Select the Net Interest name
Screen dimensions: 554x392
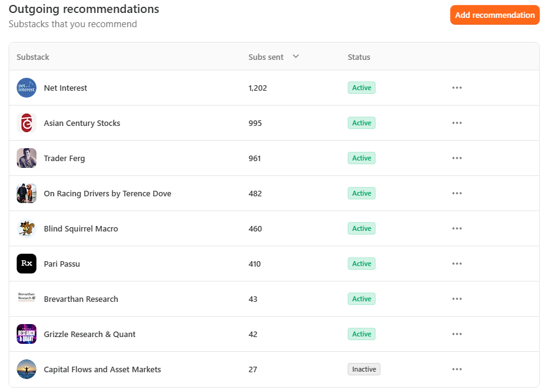[x=65, y=88]
